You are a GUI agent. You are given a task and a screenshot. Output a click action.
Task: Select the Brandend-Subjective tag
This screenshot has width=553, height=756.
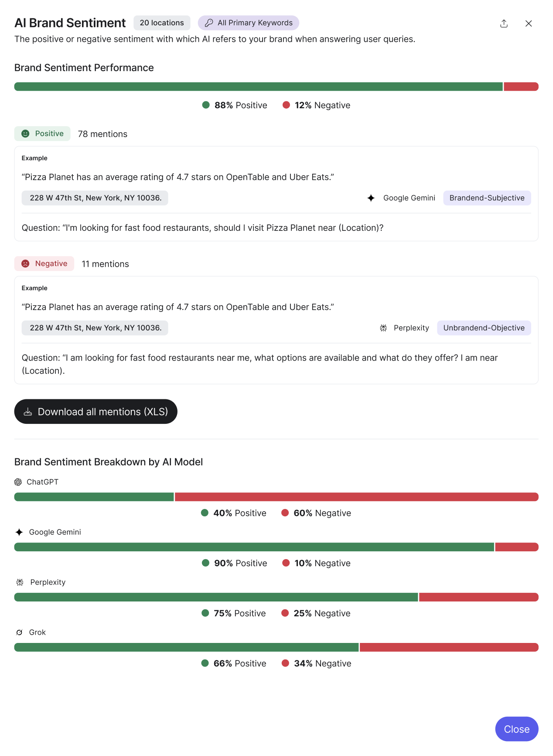pyautogui.click(x=487, y=198)
